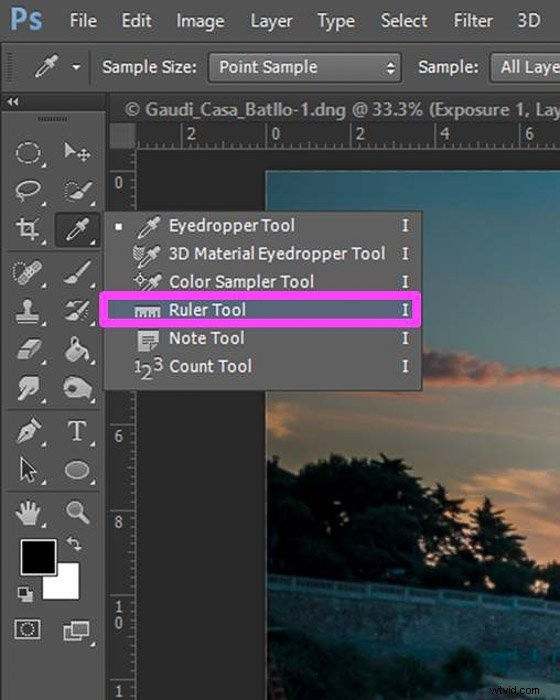Viewport: 560px width, 700px height.
Task: Select the Paint Bucket tool
Action: [x=78, y=349]
